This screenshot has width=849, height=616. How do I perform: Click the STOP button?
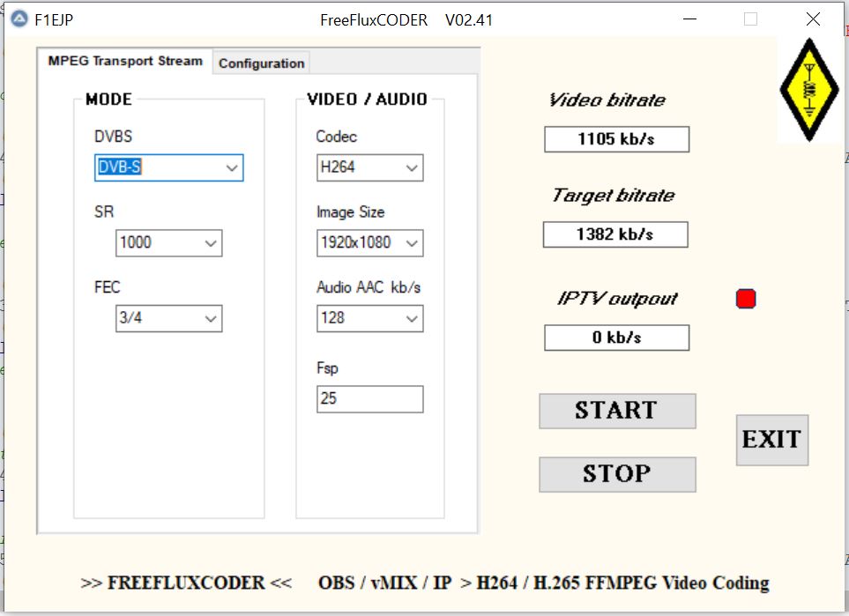tap(617, 474)
